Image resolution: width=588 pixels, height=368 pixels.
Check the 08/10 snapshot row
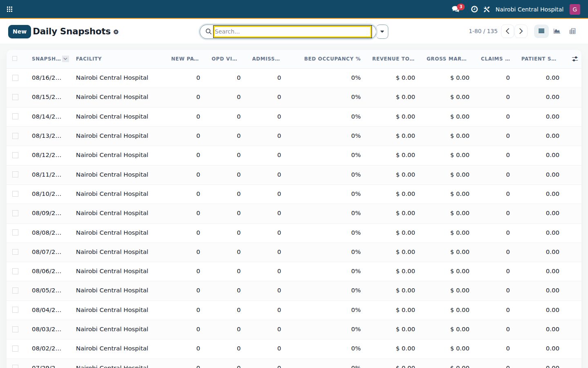coord(16,194)
